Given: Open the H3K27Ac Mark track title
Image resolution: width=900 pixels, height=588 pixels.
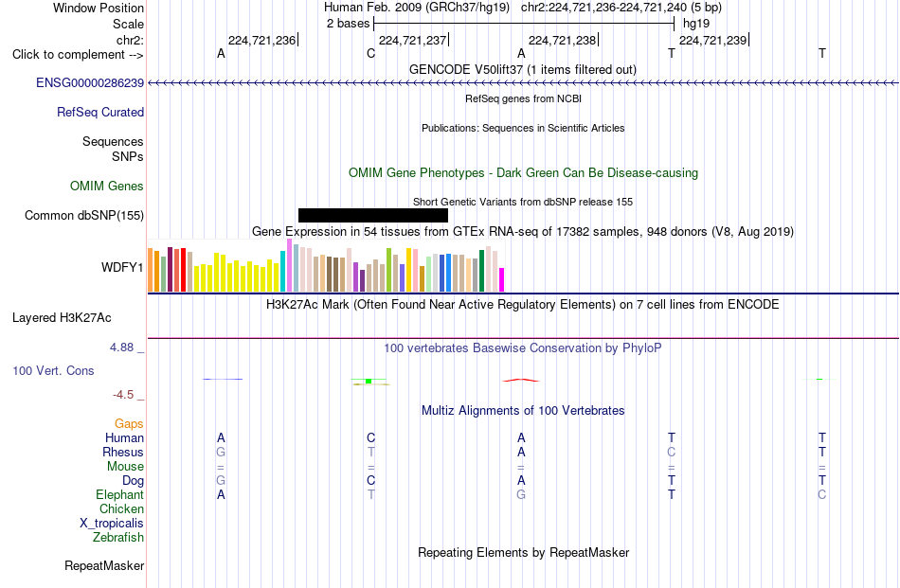Looking at the screenshot, I should 523,305.
